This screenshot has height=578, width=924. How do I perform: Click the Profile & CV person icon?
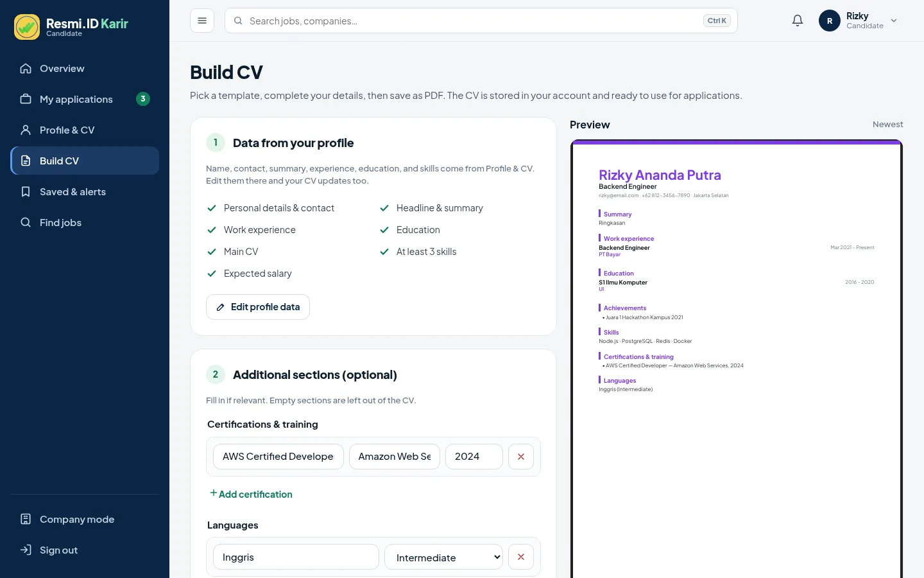click(26, 130)
